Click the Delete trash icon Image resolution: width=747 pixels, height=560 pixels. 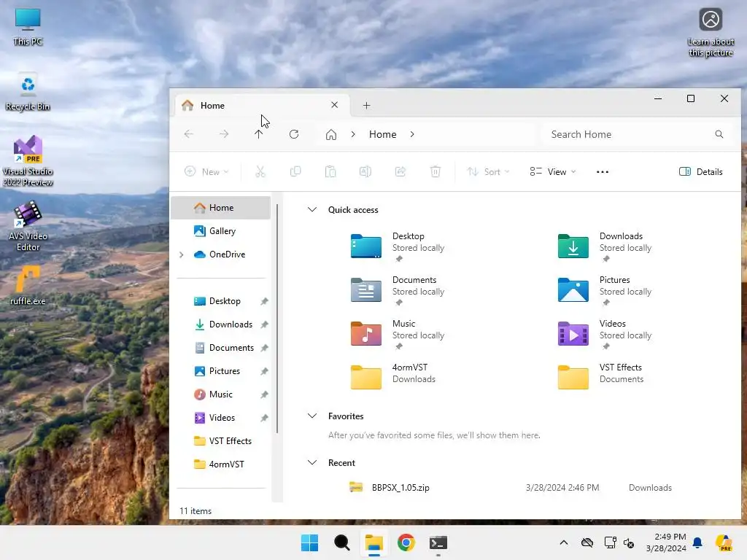(x=436, y=171)
